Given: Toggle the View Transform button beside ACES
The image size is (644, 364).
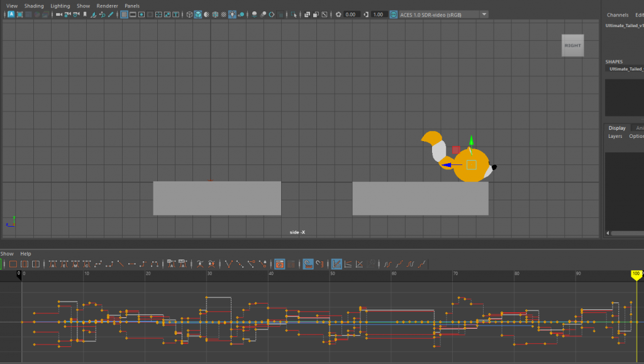Looking at the screenshot, I should pyautogui.click(x=394, y=14).
